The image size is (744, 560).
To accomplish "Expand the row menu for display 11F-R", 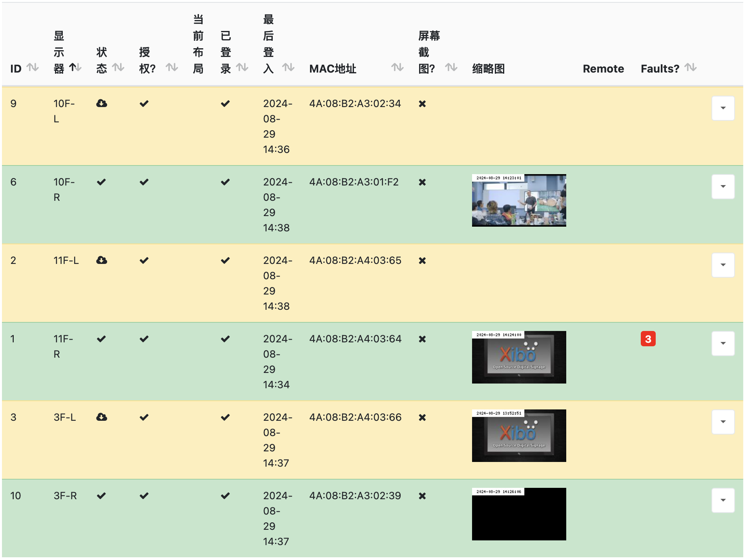I will [723, 344].
